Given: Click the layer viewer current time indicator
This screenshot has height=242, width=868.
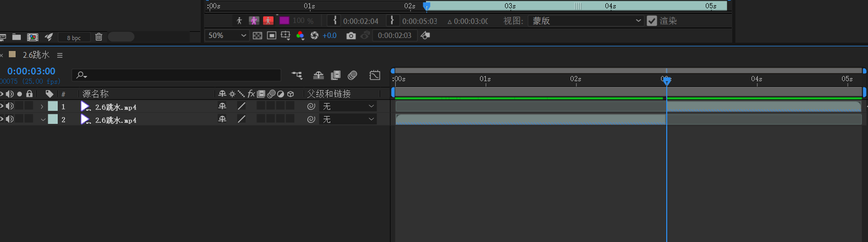Looking at the screenshot, I should coord(426,6).
